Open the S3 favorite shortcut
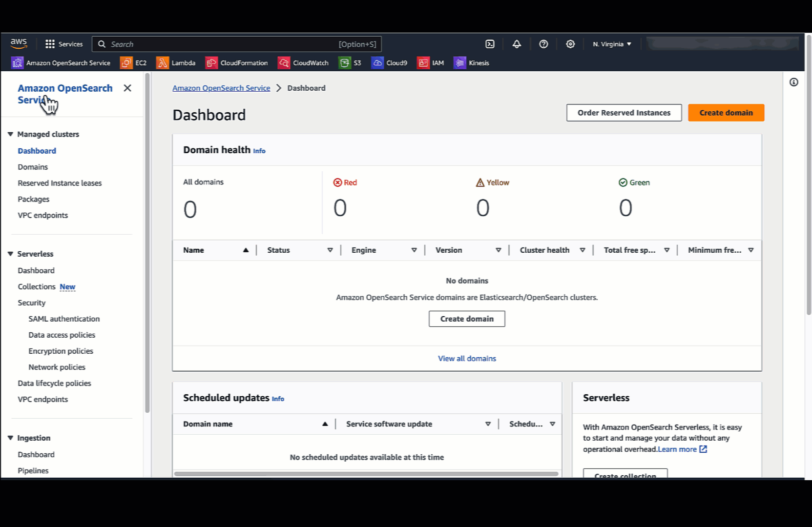 click(350, 63)
